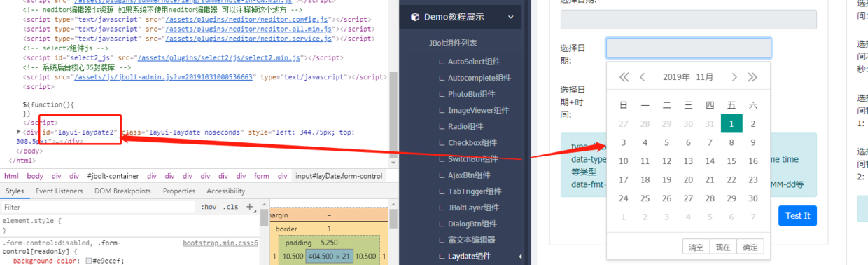Click the body breadcrumb element

tap(34, 176)
